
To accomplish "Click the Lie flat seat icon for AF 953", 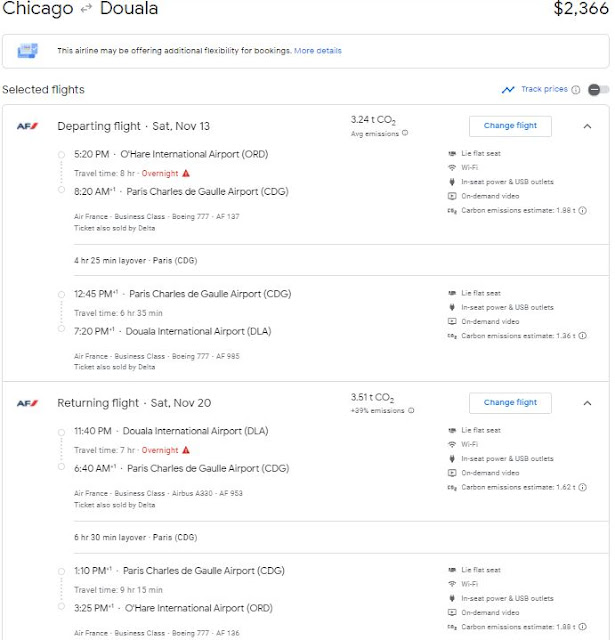I will pos(452,430).
